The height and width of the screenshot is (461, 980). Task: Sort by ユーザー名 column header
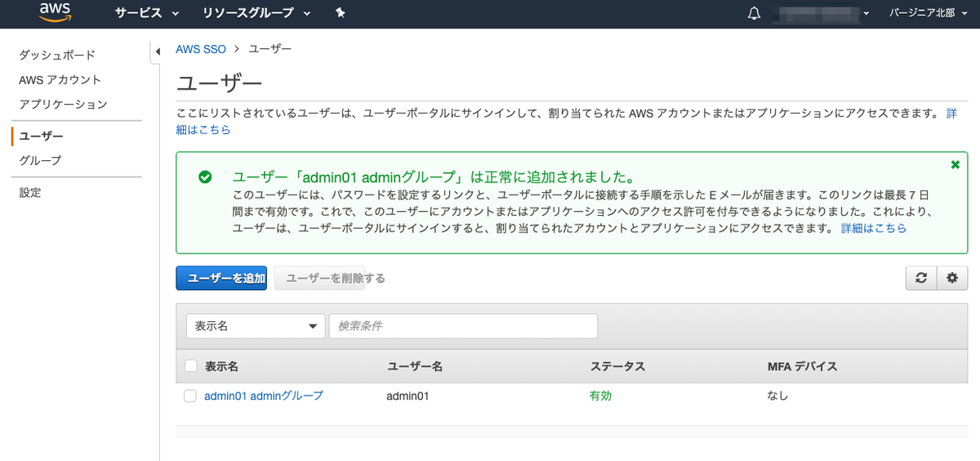(x=415, y=366)
